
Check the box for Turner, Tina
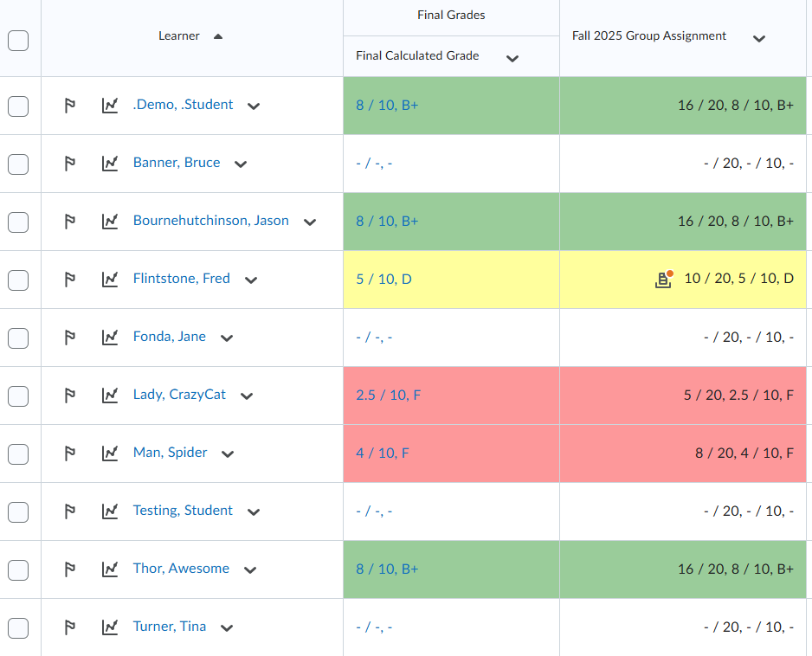[x=18, y=628]
